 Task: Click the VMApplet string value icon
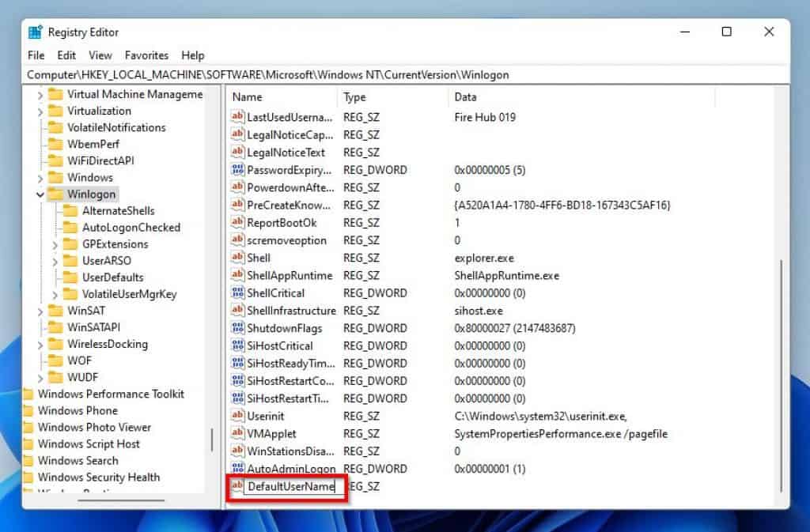[237, 433]
